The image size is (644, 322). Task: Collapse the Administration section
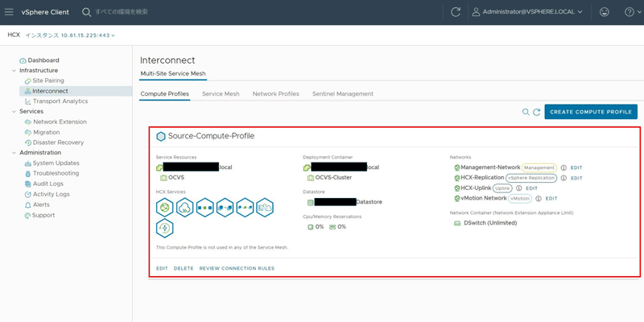[x=14, y=152]
